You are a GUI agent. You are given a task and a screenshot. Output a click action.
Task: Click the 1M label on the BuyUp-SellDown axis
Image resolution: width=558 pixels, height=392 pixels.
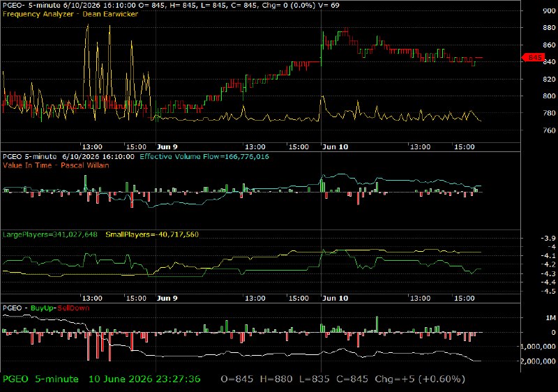(551, 317)
